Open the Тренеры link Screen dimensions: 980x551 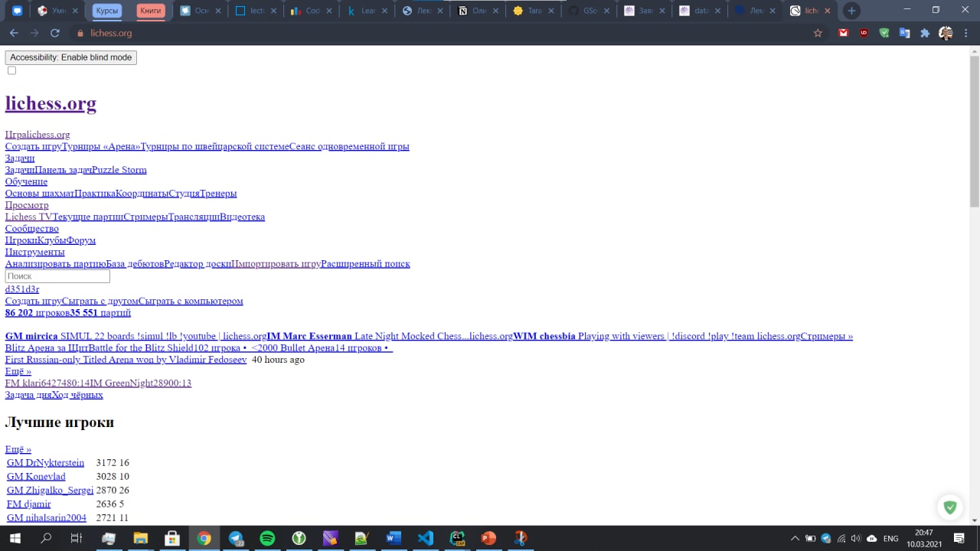tap(218, 194)
